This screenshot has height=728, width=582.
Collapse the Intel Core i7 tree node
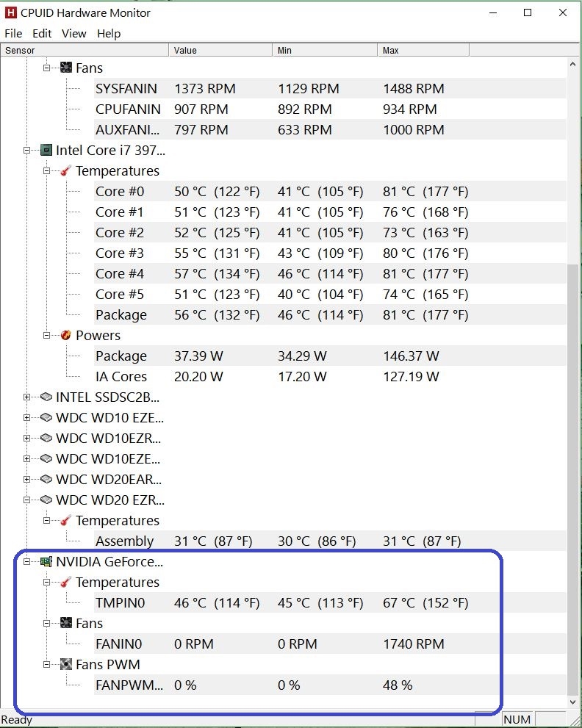coord(28,151)
